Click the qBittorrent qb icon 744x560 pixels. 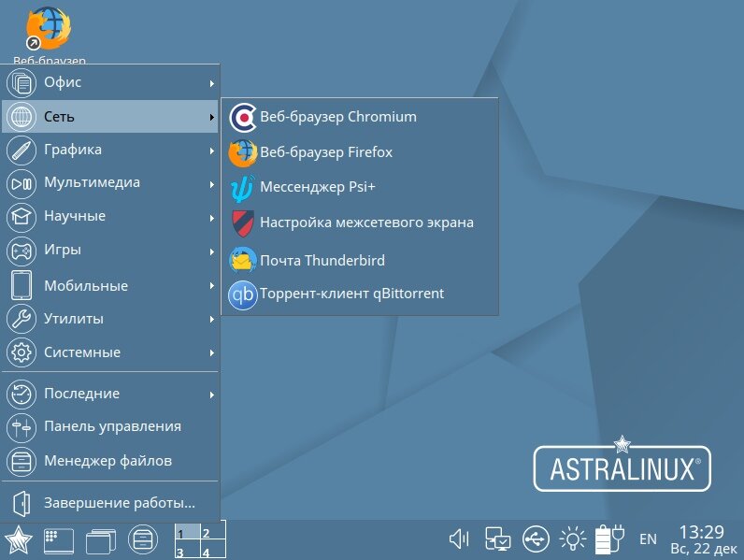(x=242, y=294)
